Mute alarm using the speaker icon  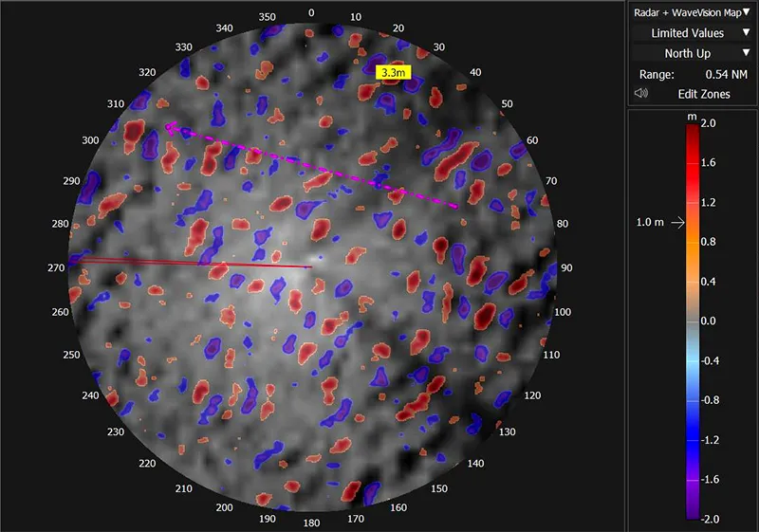click(x=641, y=94)
